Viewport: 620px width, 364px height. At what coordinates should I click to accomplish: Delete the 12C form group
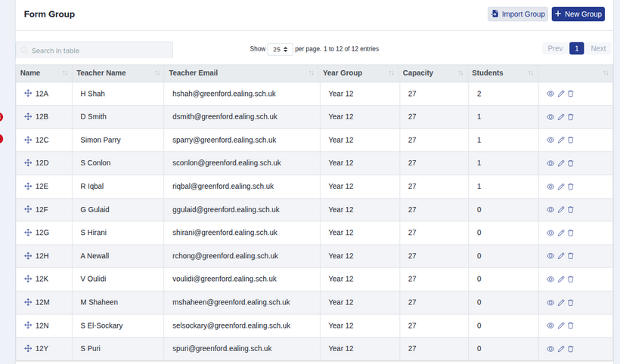coord(571,140)
